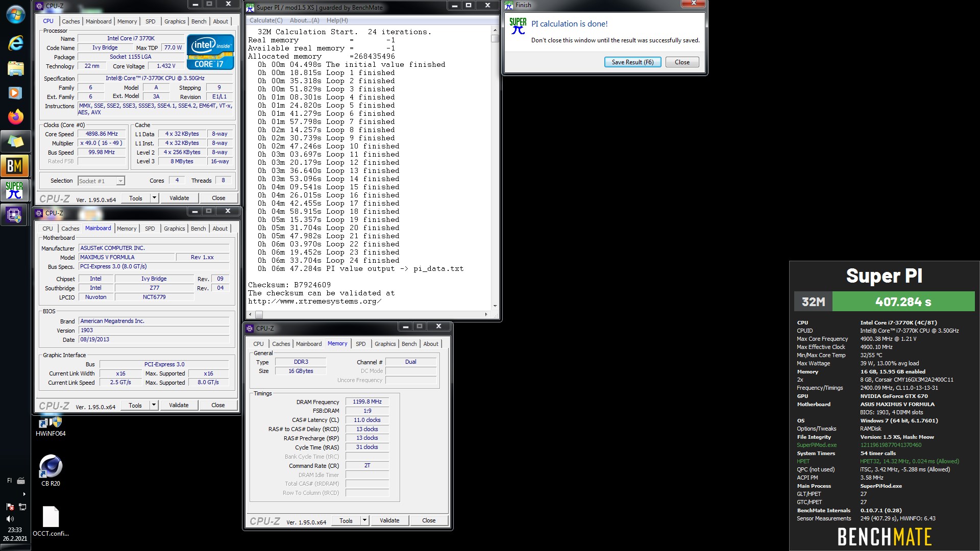Viewport: 980px width, 551px height.
Task: Open Graphics tab in Mainboard CPU-Z window
Action: tap(175, 229)
